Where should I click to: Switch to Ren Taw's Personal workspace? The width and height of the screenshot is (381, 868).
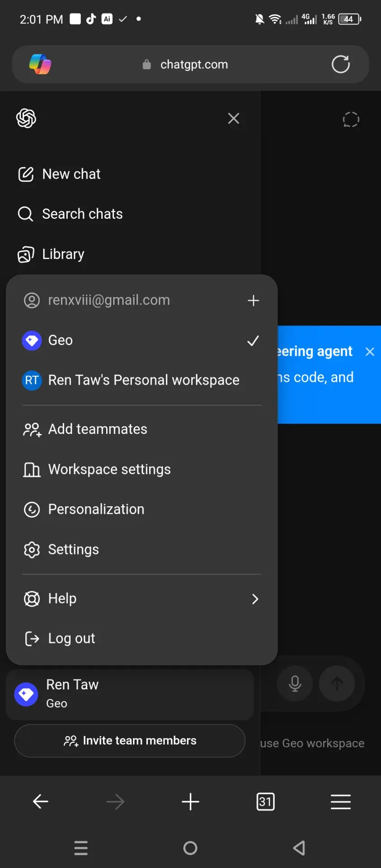pyautogui.click(x=141, y=380)
